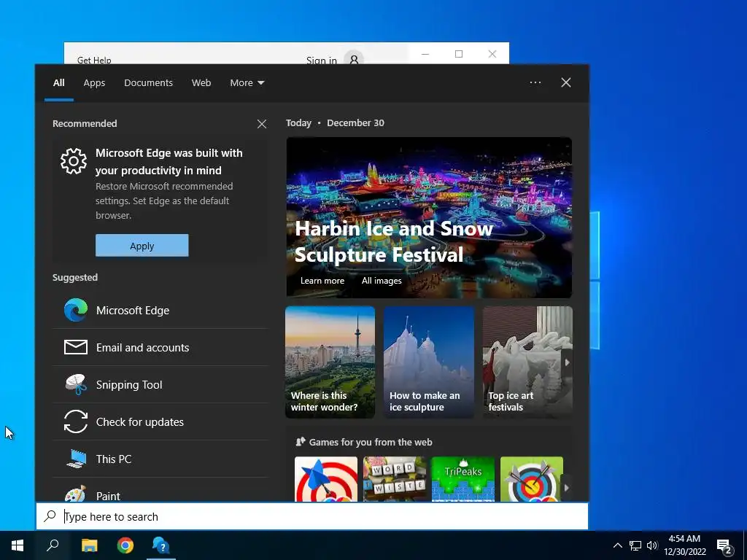
Task: Click Sign in in Get Help window
Action: click(321, 60)
